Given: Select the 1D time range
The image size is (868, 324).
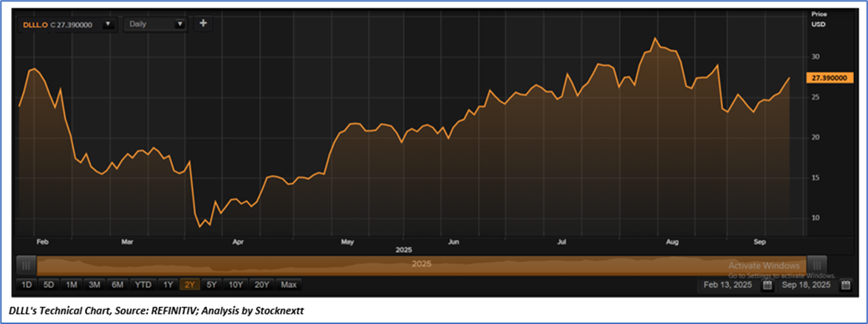Looking at the screenshot, I should tap(26, 285).
